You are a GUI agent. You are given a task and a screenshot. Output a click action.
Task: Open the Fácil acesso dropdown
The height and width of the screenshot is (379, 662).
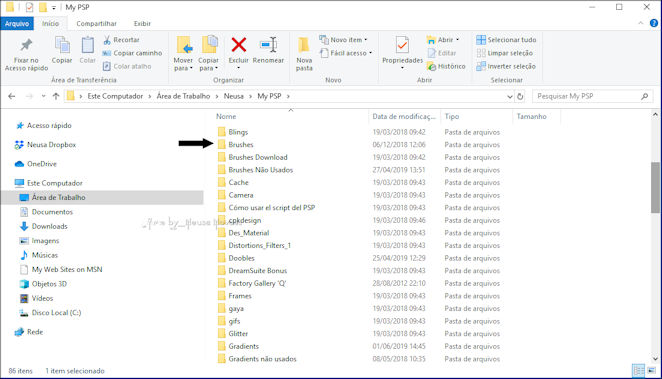[x=370, y=53]
